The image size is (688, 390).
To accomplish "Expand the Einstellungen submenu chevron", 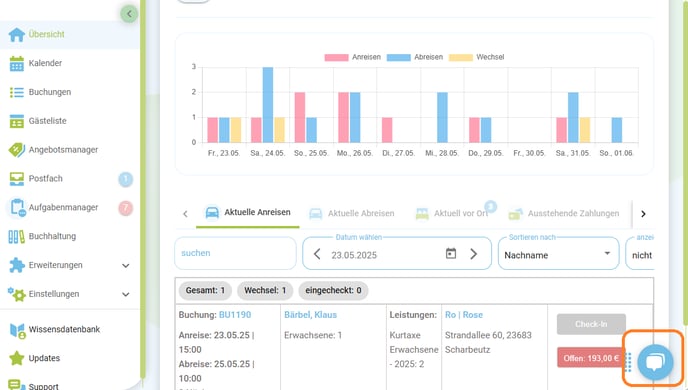I will pos(125,294).
